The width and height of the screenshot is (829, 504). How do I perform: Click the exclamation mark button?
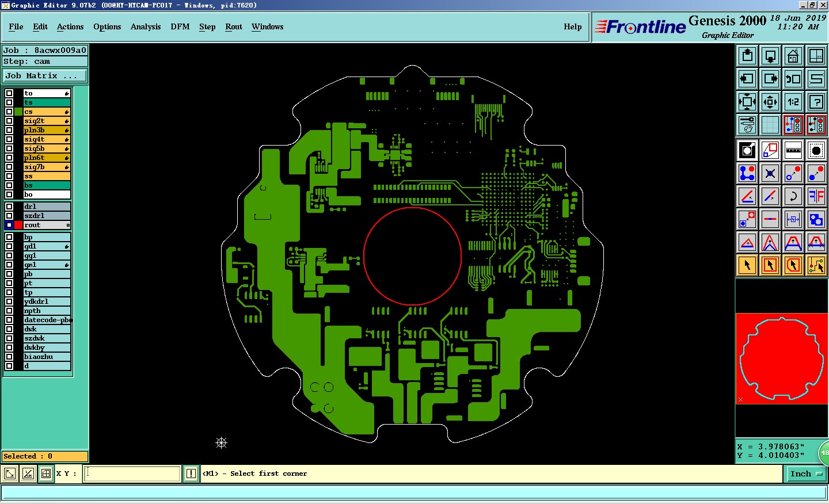pos(191,474)
